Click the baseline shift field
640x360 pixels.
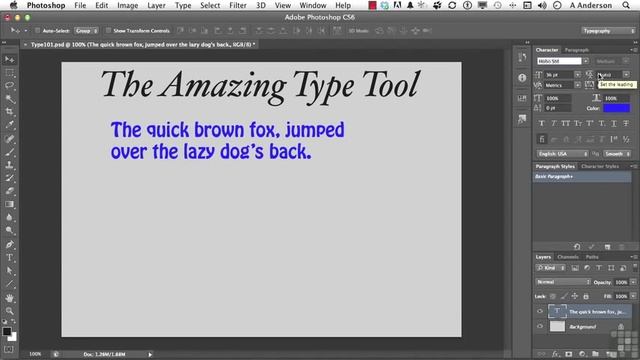pyautogui.click(x=558, y=108)
